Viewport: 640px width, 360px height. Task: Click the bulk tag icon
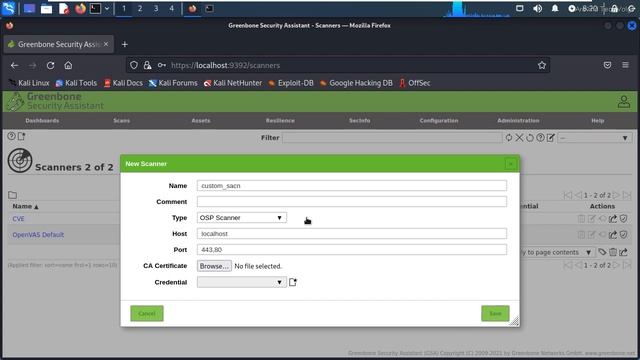point(602,252)
